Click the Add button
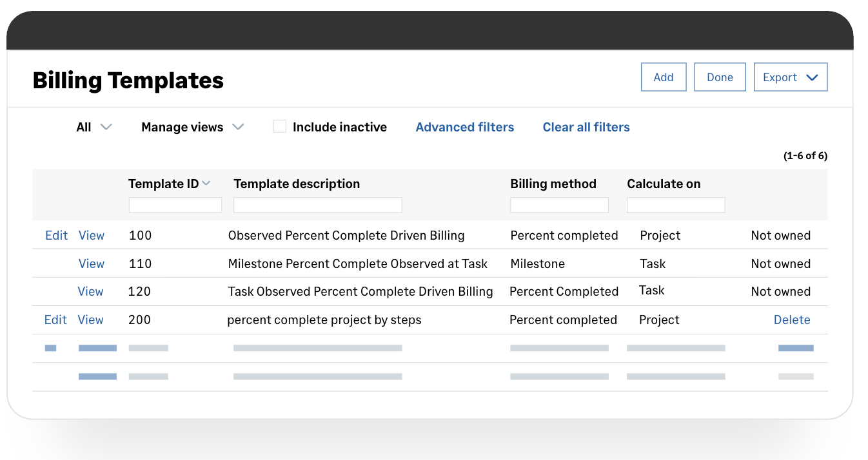The image size is (868, 460). pyautogui.click(x=663, y=77)
